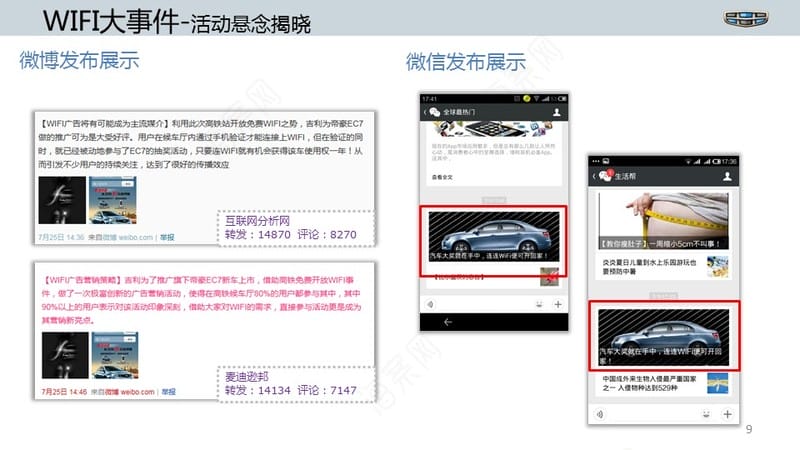Tap the plus icon in the 全球最热门 chat
Image resolution: width=800 pixels, height=450 pixels.
click(558, 305)
